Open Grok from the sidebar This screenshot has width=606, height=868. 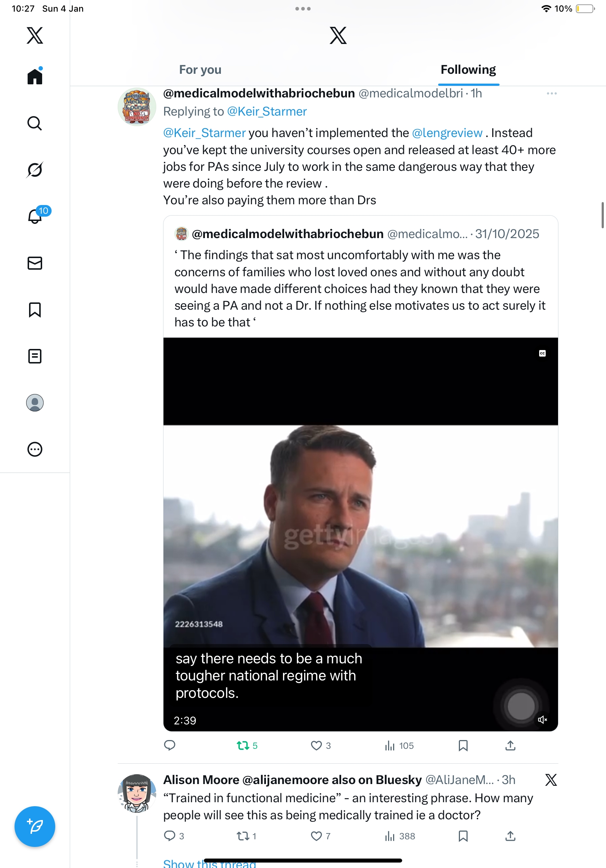(35, 170)
